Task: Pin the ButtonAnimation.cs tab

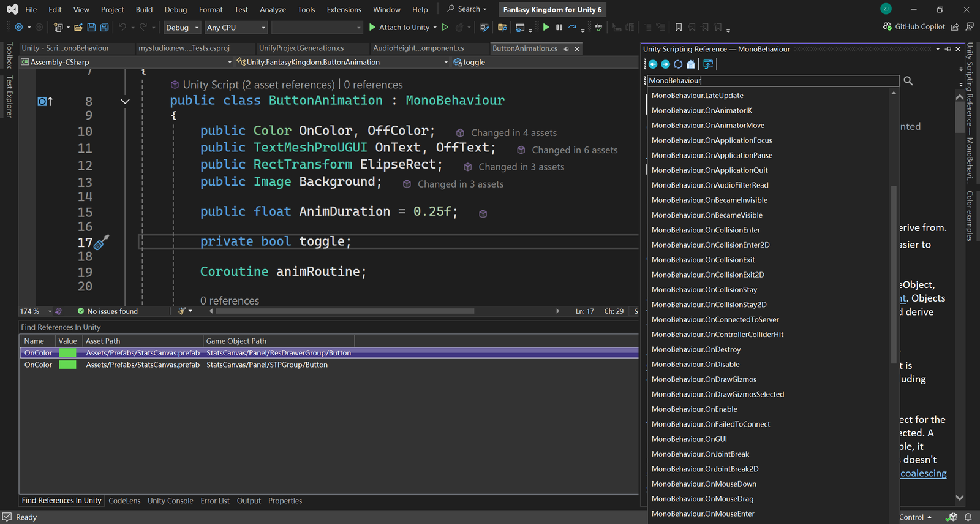Action: point(567,49)
